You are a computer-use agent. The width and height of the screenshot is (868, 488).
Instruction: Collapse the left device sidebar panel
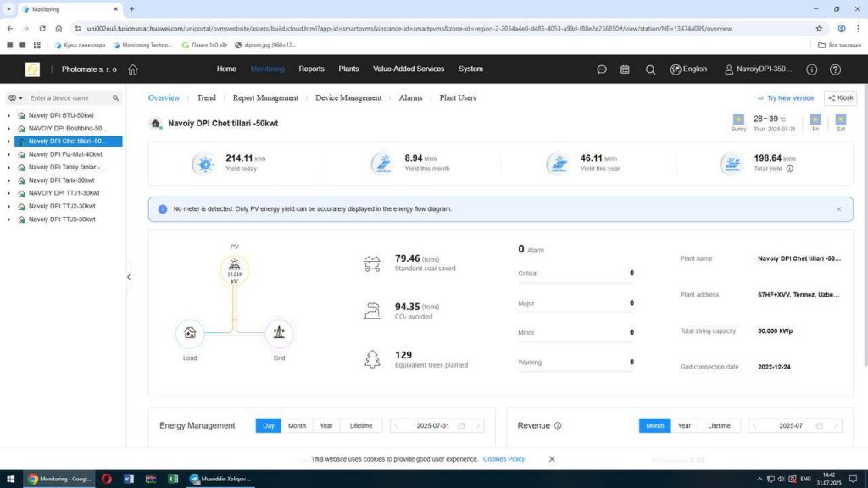click(x=129, y=277)
